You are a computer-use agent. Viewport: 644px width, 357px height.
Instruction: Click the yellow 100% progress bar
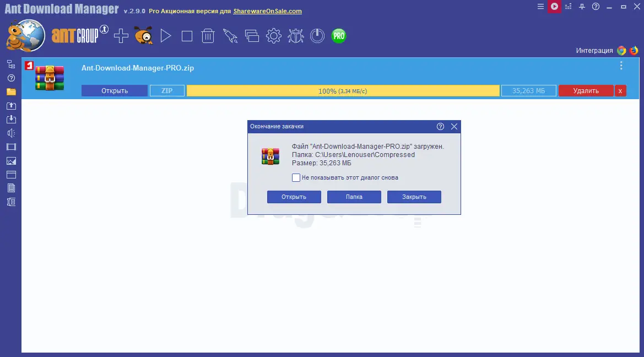click(343, 91)
